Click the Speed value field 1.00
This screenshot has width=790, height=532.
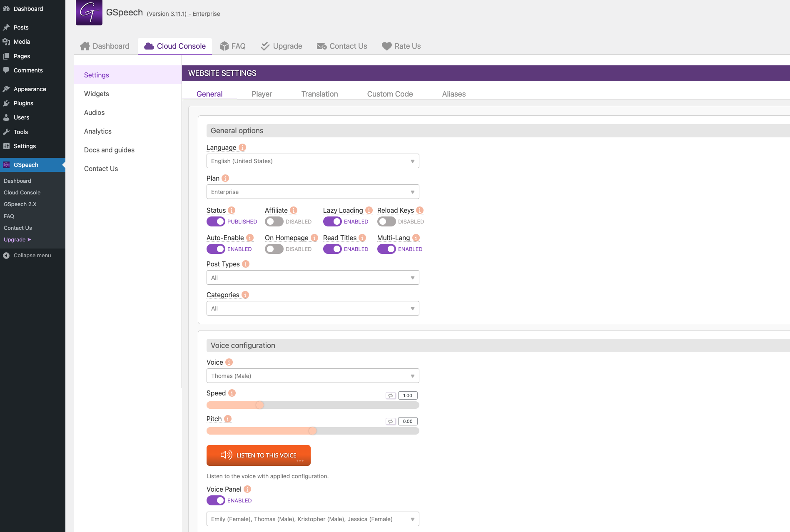coord(408,395)
